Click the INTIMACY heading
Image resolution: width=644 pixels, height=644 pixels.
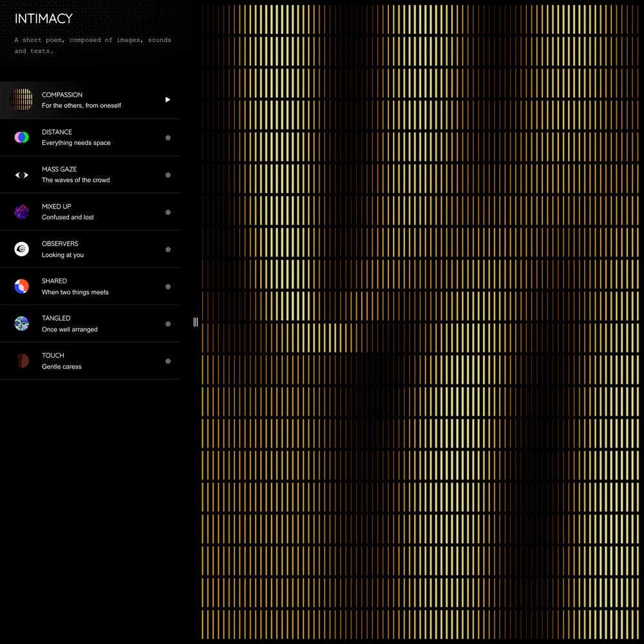coord(44,19)
